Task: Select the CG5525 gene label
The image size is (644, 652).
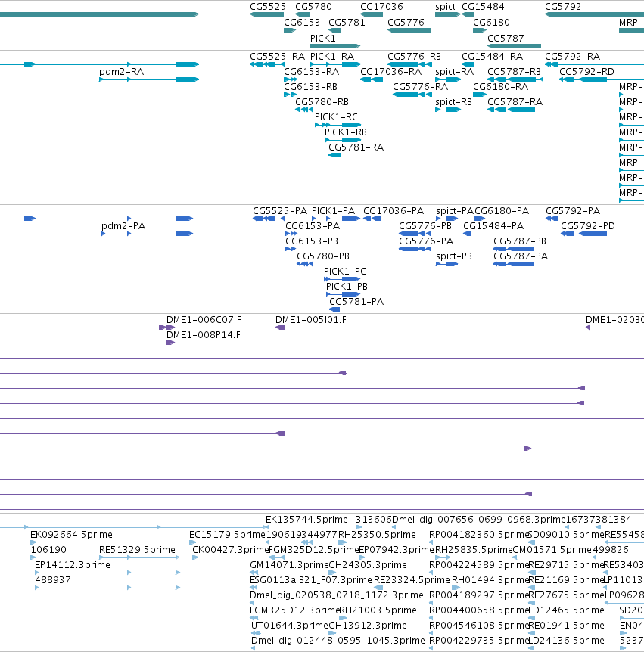Action: coord(267,7)
